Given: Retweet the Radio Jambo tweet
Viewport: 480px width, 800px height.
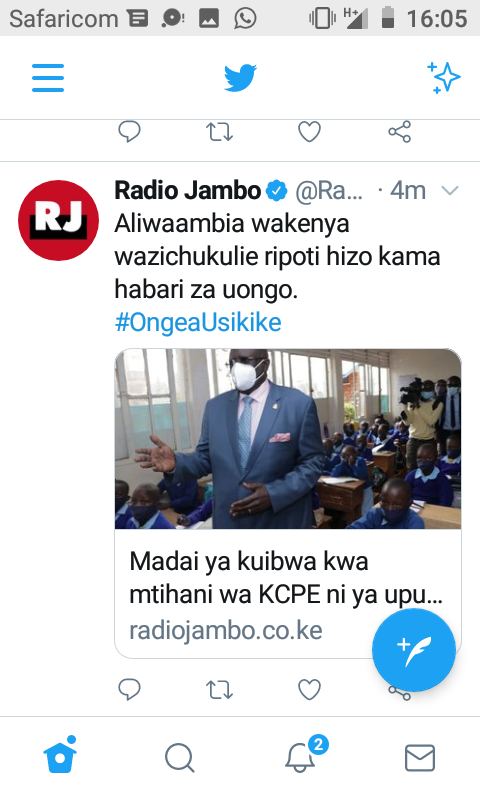Looking at the screenshot, I should (x=219, y=689).
